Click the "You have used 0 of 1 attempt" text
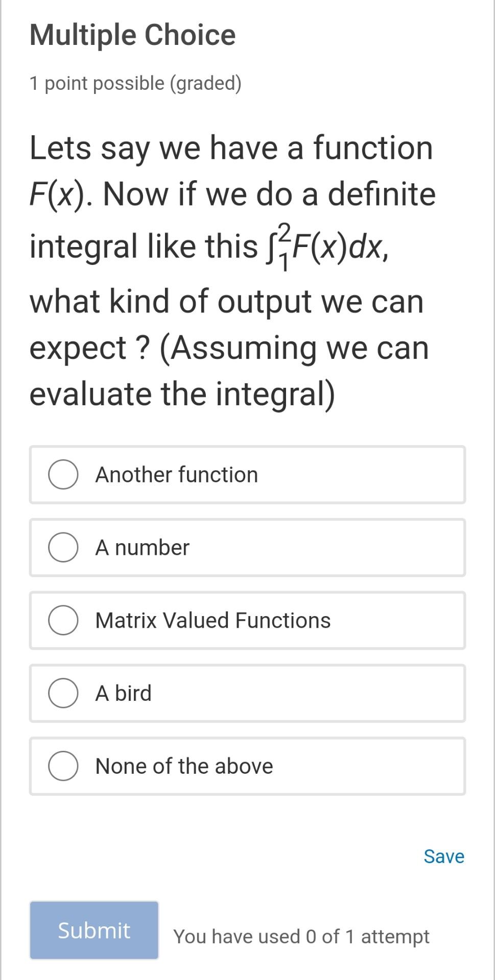Viewport: 495px width, 980px height. (x=301, y=936)
